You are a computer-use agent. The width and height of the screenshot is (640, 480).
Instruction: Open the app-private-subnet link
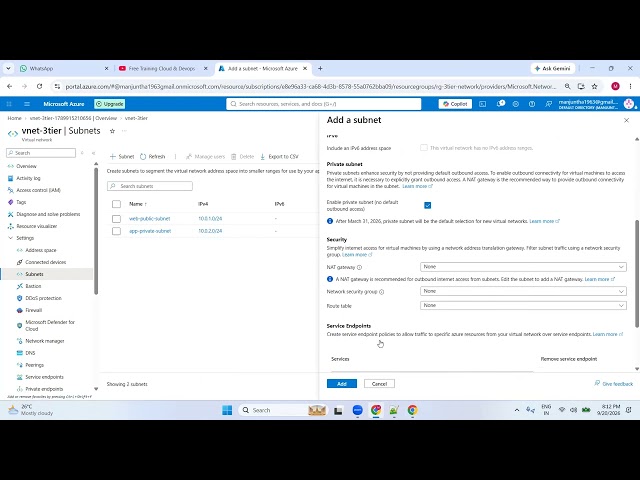[x=150, y=231]
